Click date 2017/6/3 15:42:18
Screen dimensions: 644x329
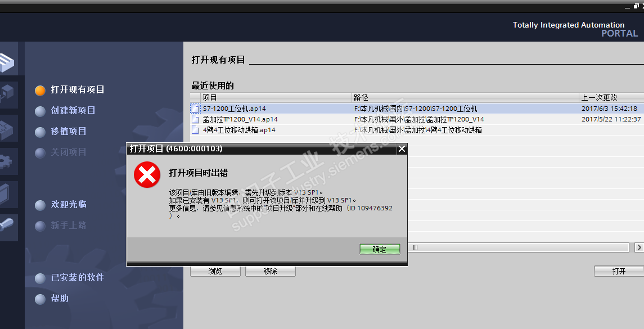click(609, 109)
